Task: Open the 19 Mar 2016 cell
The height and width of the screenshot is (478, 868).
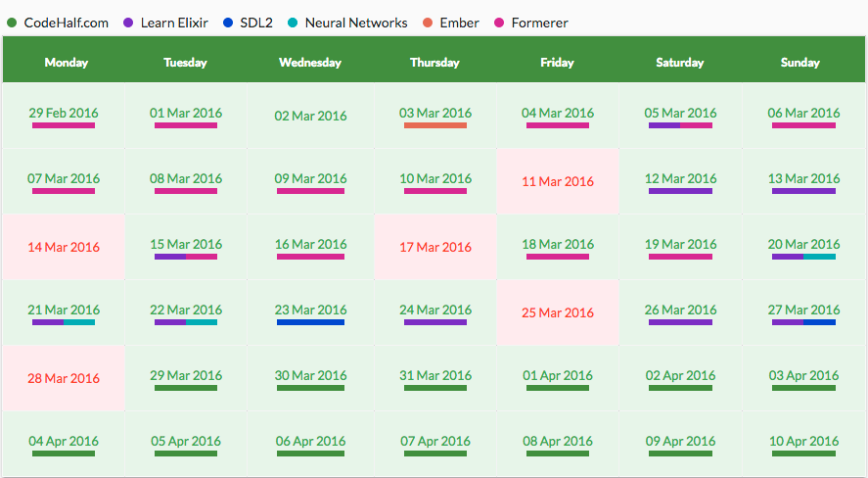Action: pos(680,247)
